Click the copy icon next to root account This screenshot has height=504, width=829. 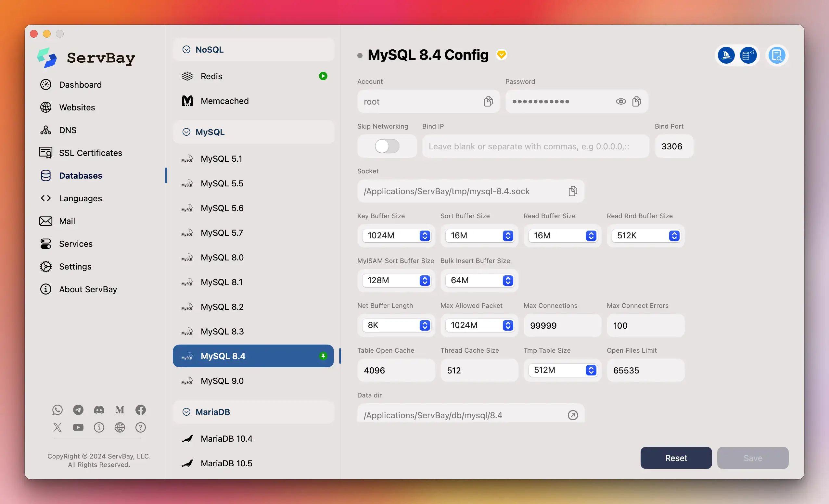pyautogui.click(x=488, y=101)
